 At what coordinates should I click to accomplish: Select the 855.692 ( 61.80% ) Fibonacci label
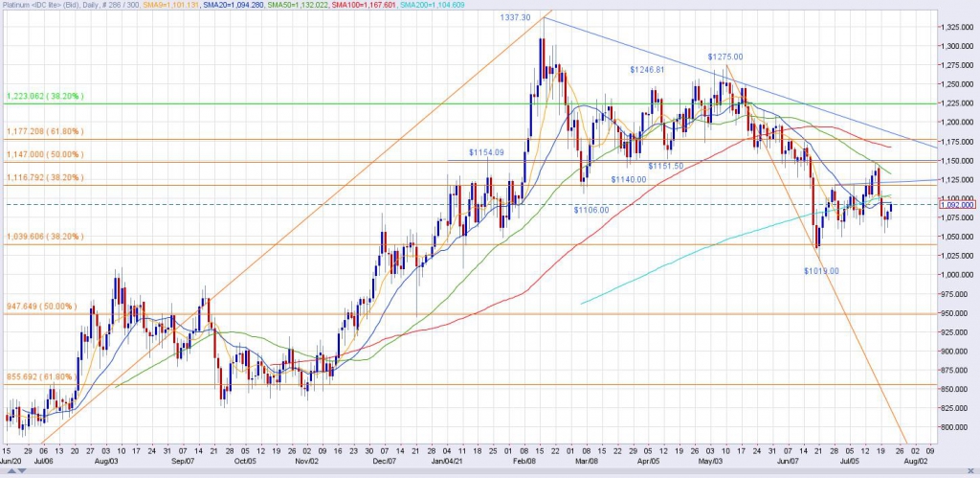42,377
